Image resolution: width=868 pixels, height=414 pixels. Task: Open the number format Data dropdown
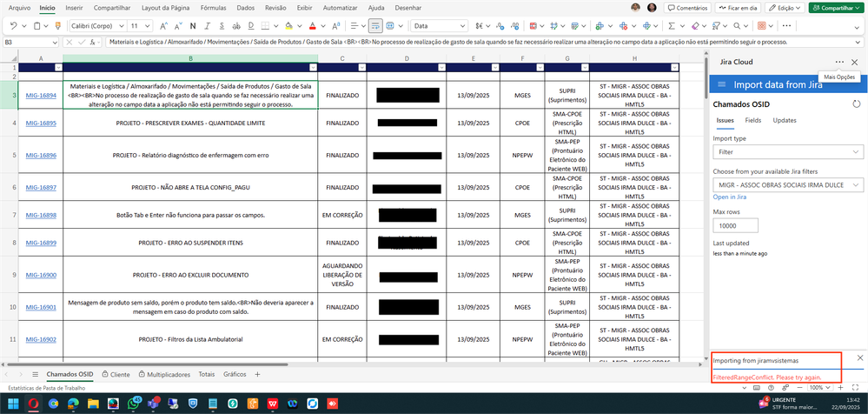point(463,25)
